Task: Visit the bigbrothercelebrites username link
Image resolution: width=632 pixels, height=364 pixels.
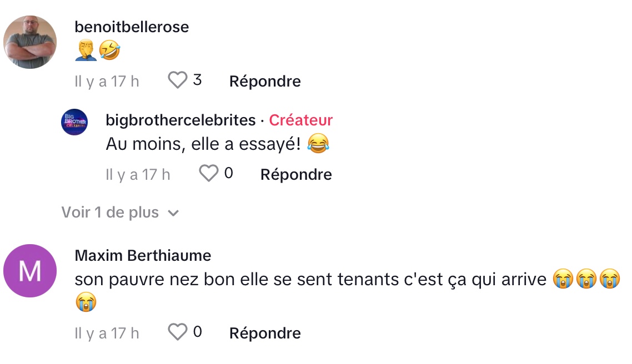Action: click(x=180, y=120)
